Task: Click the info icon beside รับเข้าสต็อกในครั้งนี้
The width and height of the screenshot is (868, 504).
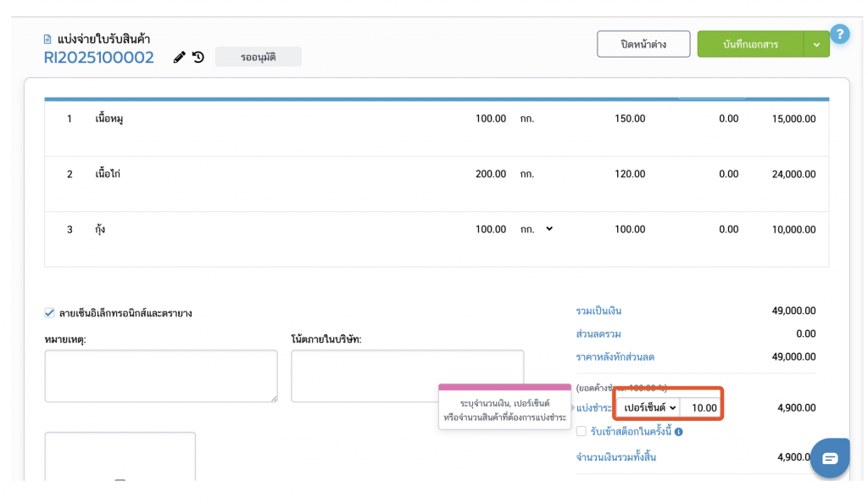Action: (679, 432)
